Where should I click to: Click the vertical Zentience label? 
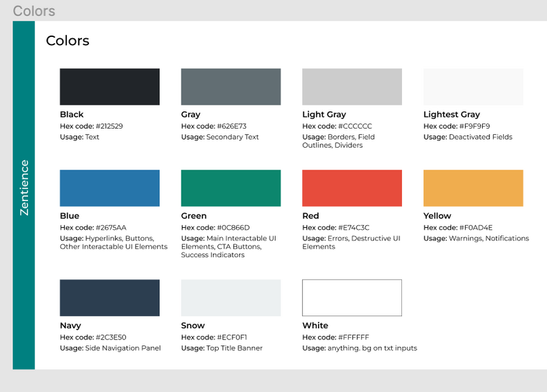[24, 188]
